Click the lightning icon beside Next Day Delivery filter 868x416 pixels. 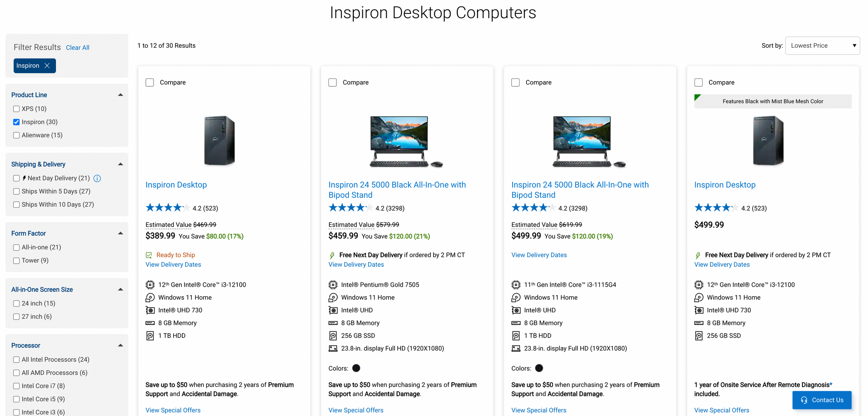24,178
